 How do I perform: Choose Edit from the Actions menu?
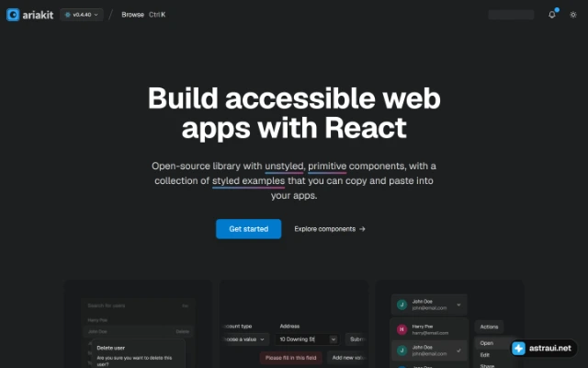coord(493,355)
